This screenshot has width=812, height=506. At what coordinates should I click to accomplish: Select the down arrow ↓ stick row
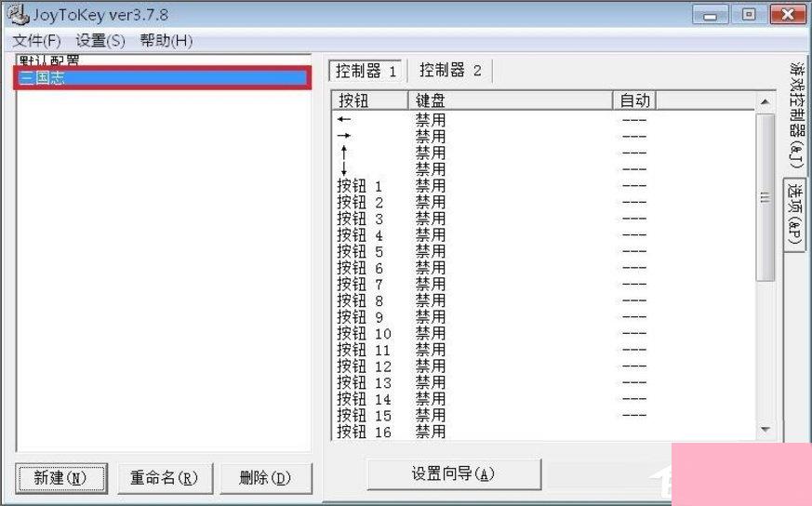pyautogui.click(x=543, y=169)
